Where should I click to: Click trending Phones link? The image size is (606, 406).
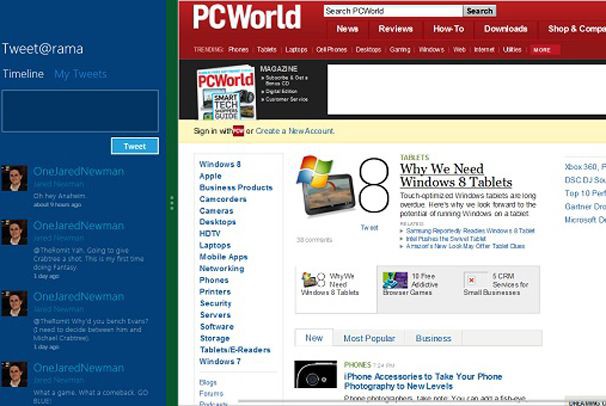[x=238, y=49]
